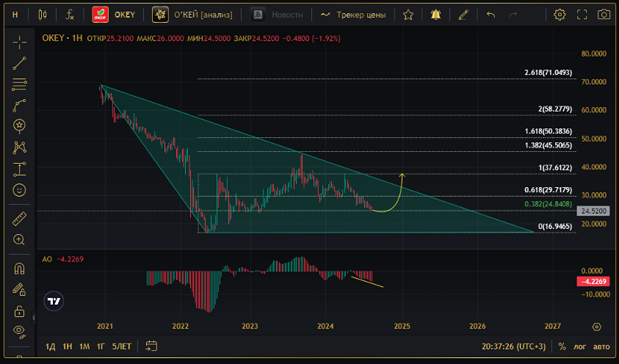Screen dimensions: 619x364
Task: Open timezone menu 20:37:26 (UTC+3)
Action: 513,346
